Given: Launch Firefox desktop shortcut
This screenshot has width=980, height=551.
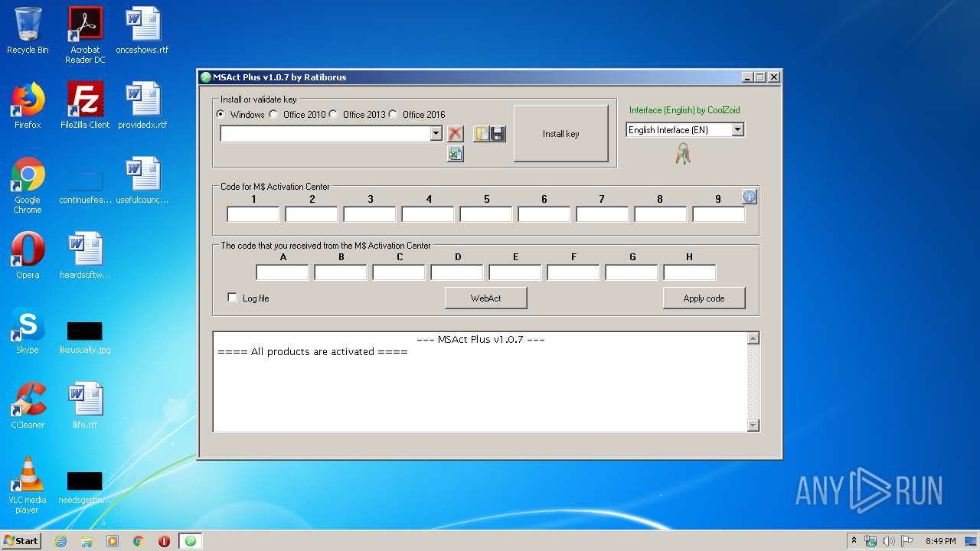Looking at the screenshot, I should (28, 106).
